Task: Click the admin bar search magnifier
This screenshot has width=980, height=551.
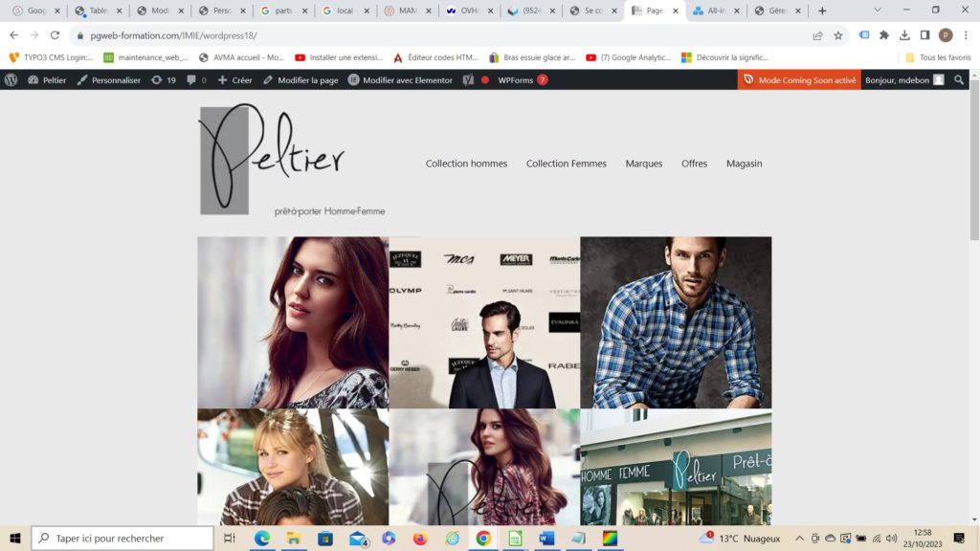Action: coord(959,80)
